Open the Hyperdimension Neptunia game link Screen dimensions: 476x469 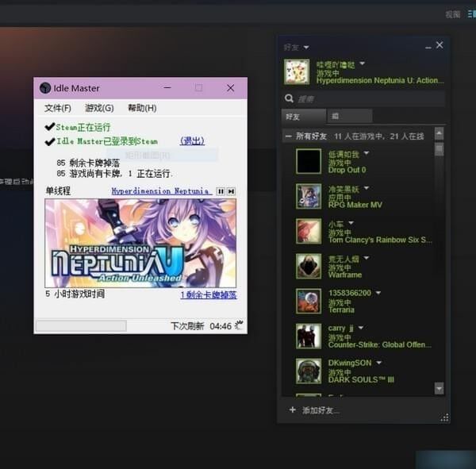[160, 191]
